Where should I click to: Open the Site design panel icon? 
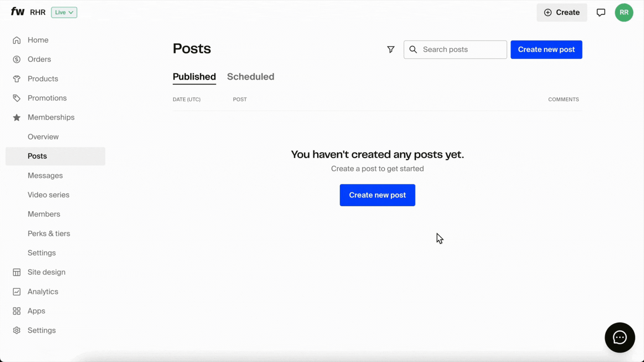(17, 272)
